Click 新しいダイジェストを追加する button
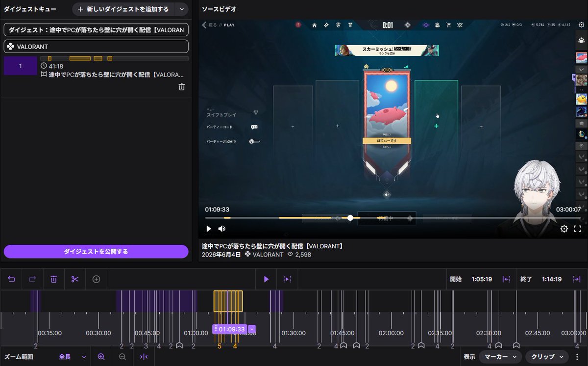 [123, 9]
